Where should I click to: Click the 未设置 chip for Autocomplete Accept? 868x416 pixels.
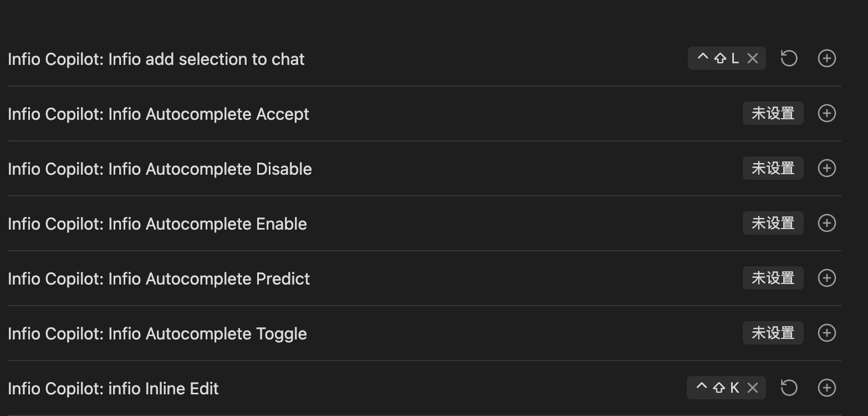(x=773, y=113)
